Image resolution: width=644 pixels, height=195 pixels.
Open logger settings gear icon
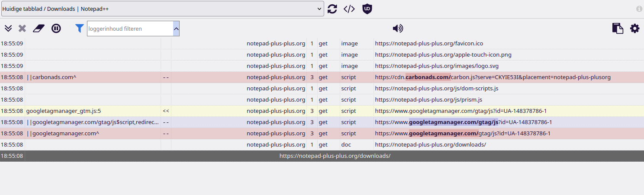pyautogui.click(x=634, y=29)
